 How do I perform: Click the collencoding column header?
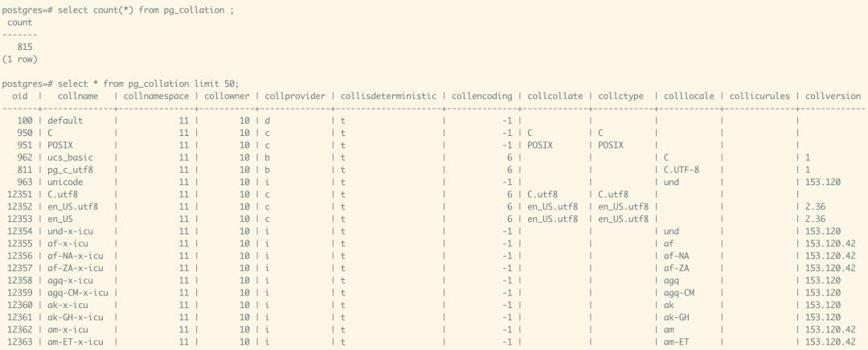click(x=481, y=97)
